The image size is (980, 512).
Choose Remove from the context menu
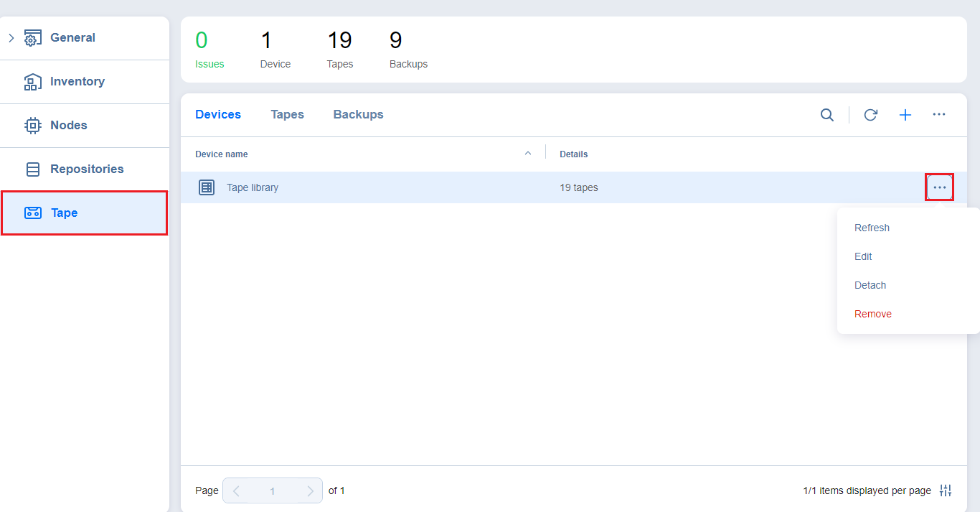pos(873,314)
